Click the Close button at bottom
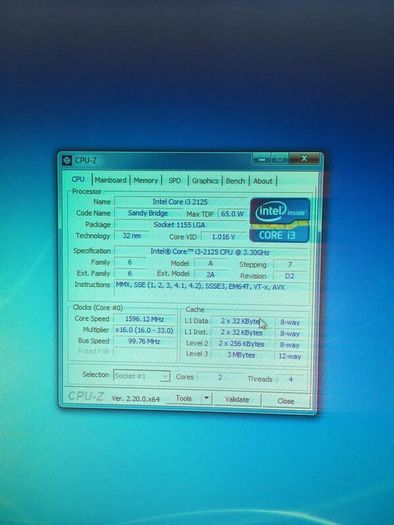 (x=286, y=401)
